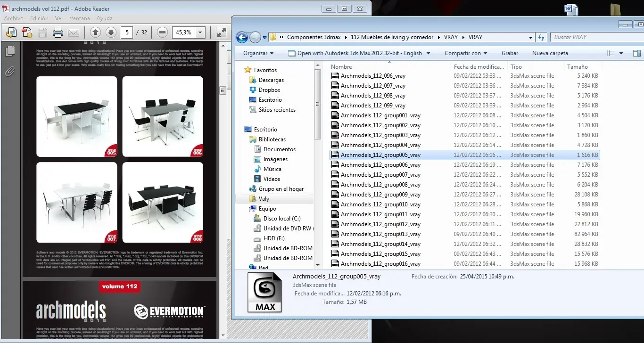The image size is (644, 343).
Task: Click the Adobe Reader title bar PDF icon
Action: tap(6, 8)
